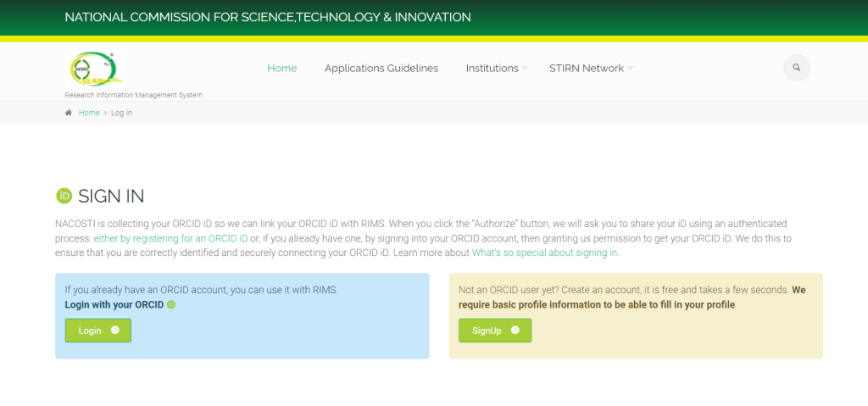Click the site title National Commission header text
The height and width of the screenshot is (406, 868).
click(x=268, y=17)
